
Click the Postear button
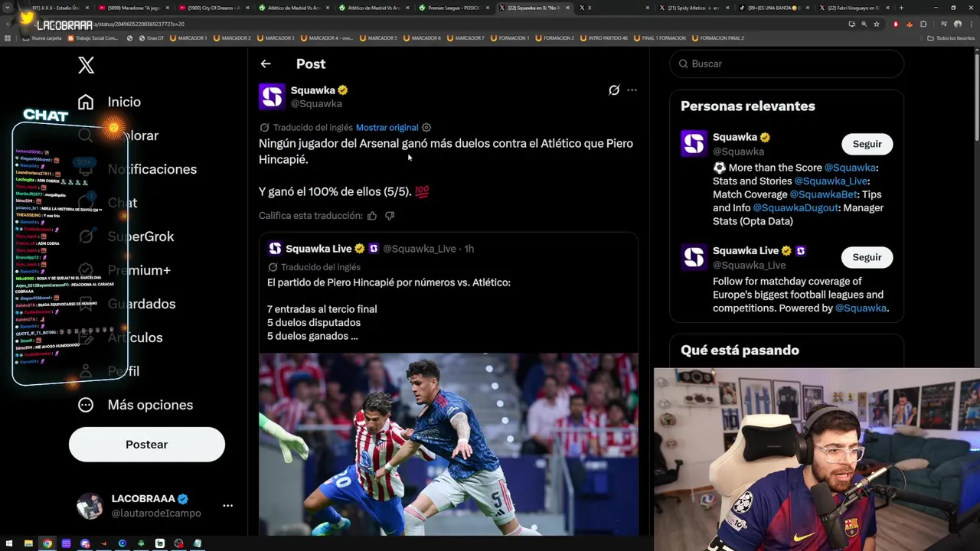point(147,445)
